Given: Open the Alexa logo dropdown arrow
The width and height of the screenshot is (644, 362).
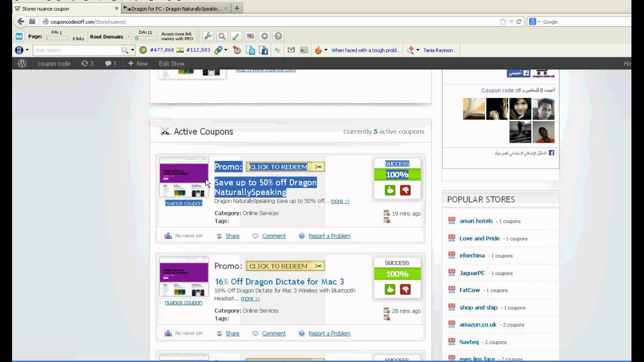Looking at the screenshot, I should tap(27, 50).
